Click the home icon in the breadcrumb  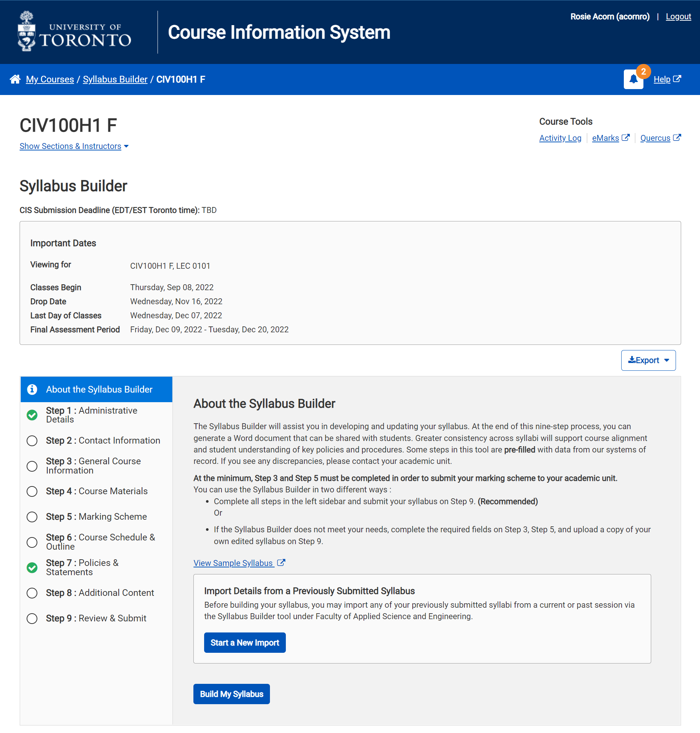pyautogui.click(x=15, y=79)
